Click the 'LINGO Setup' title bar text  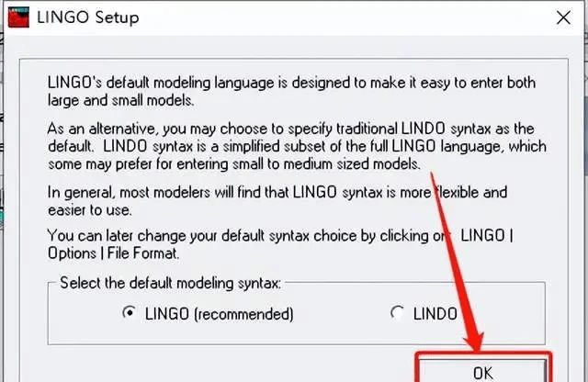(x=88, y=17)
